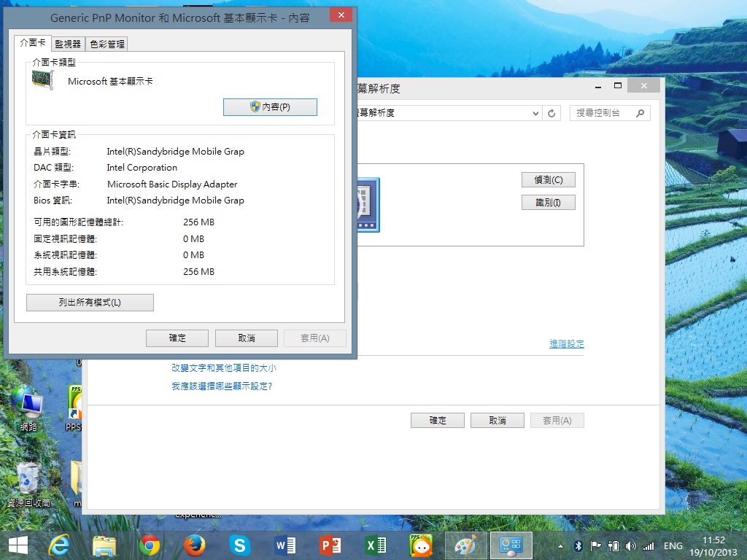Launch PowerPoint from the taskbar
This screenshot has height=560, width=747.
pyautogui.click(x=330, y=545)
